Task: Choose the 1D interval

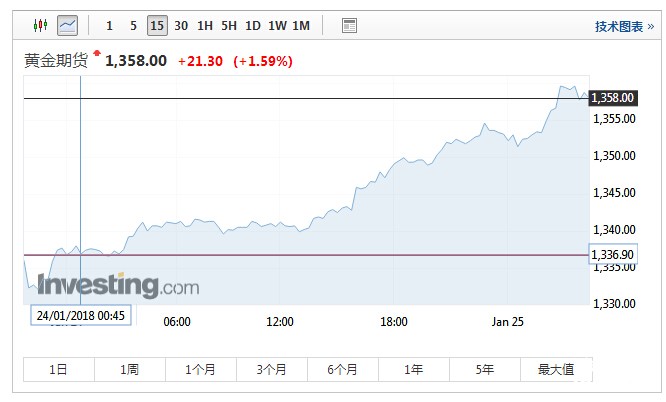Action: pos(253,25)
